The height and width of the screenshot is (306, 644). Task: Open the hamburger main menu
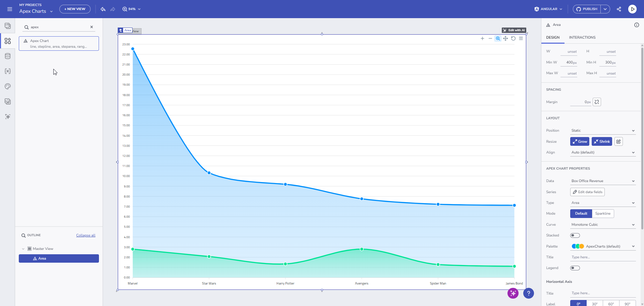click(x=10, y=9)
